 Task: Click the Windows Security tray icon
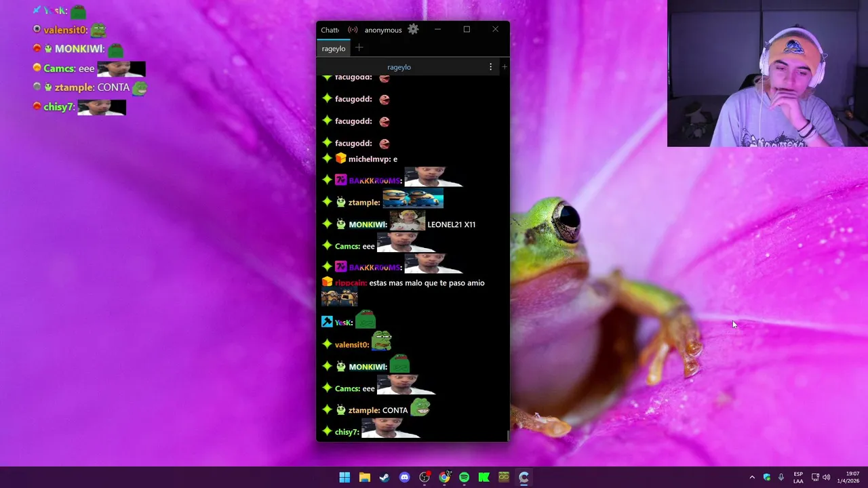click(767, 477)
